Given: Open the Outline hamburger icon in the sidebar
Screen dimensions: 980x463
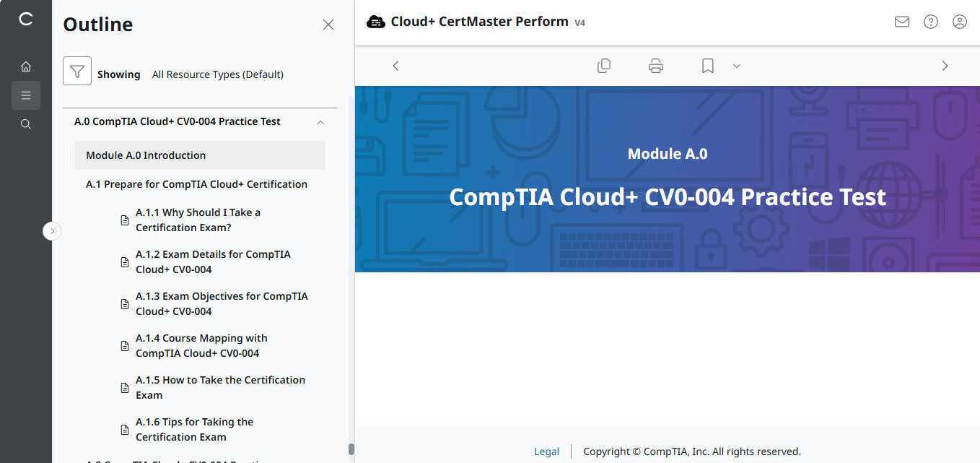Looking at the screenshot, I should (x=26, y=95).
